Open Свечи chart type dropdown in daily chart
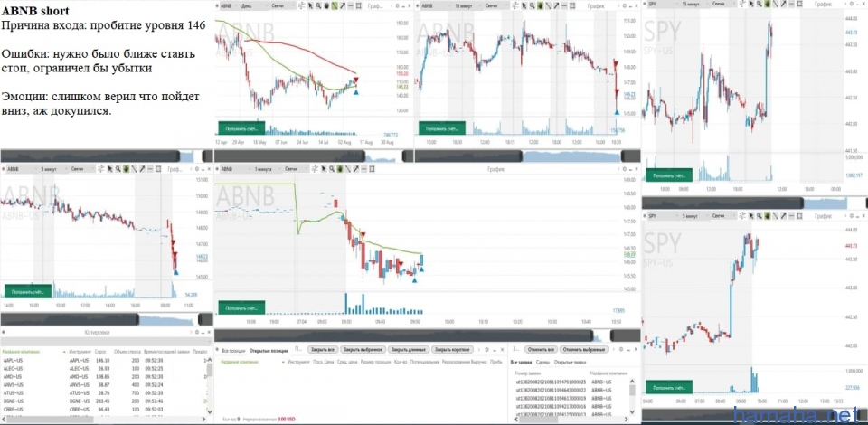 [x=282, y=5]
